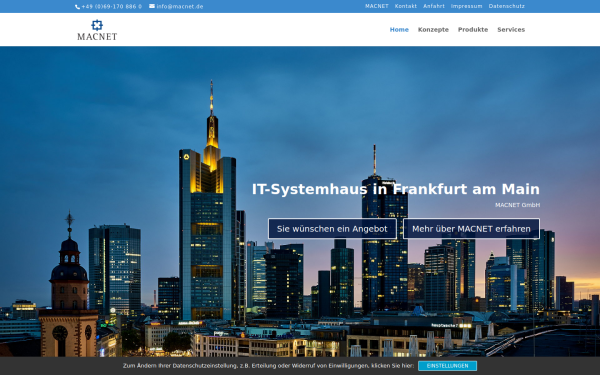Go to Kontakt page
This screenshot has height=375, width=600.
coord(406,6)
